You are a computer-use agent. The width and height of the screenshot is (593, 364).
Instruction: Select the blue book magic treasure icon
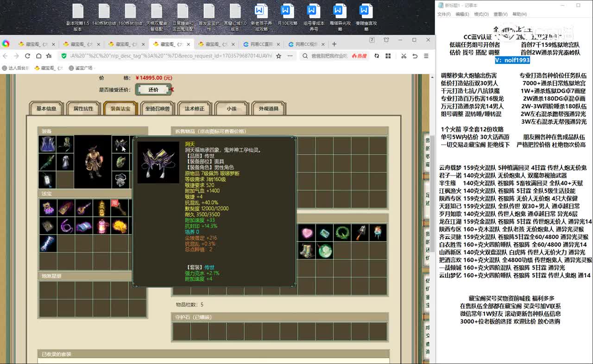coord(83,226)
